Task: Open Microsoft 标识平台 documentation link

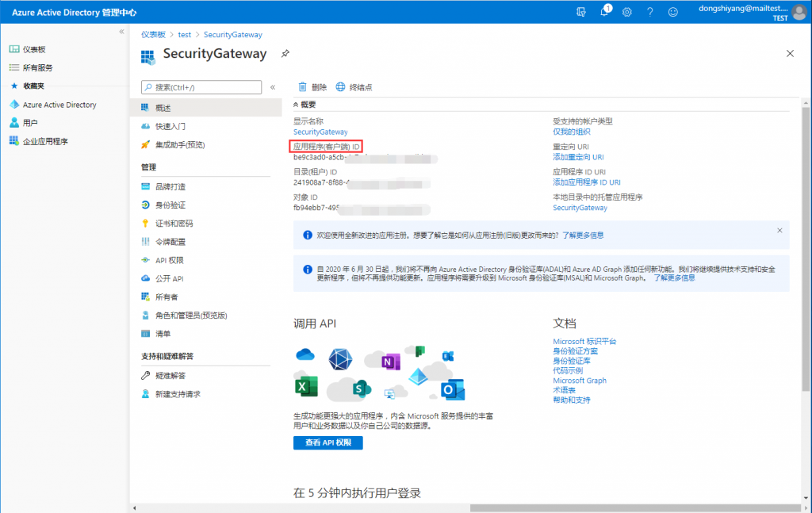Action: (584, 342)
